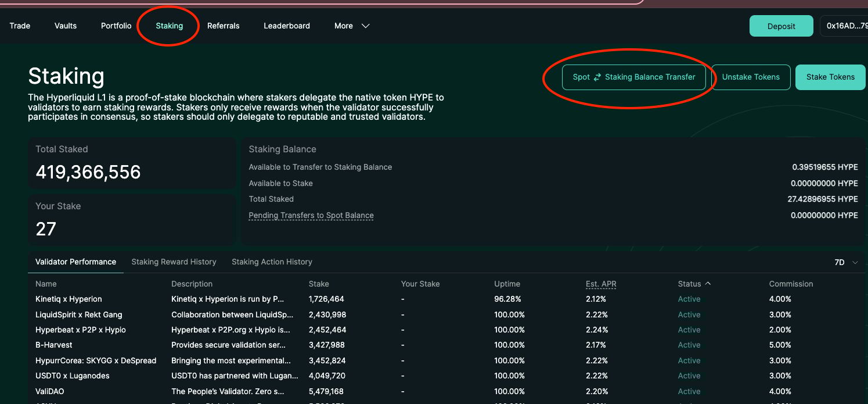This screenshot has width=868, height=404.
Task: Click Available to Transfer to Staking Balance label
Action: 320,167
